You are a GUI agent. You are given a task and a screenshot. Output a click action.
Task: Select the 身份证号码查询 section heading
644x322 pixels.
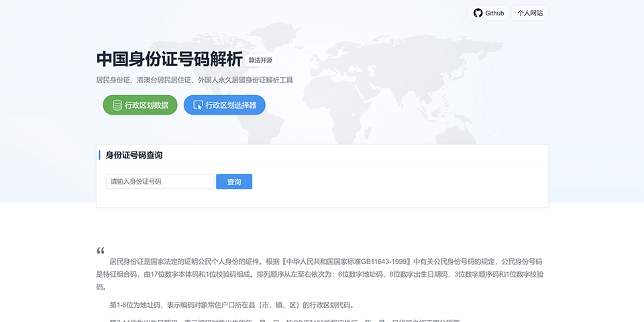click(x=134, y=155)
